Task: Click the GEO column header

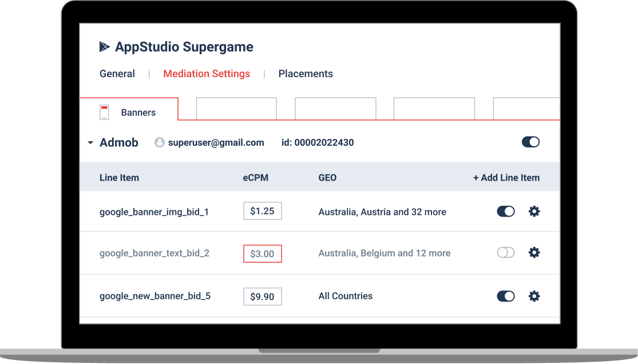Action: point(327,178)
